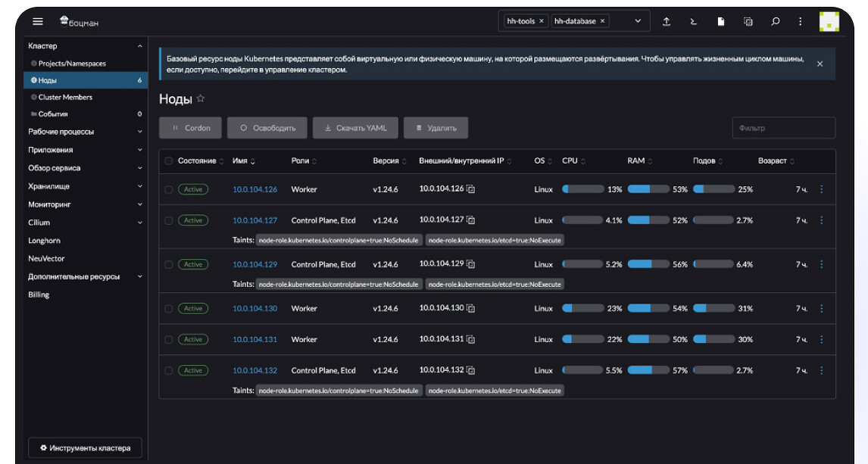This screenshot has height=464, width=868.
Task: Check the box for node 10.0.104.132
Action: click(x=169, y=371)
